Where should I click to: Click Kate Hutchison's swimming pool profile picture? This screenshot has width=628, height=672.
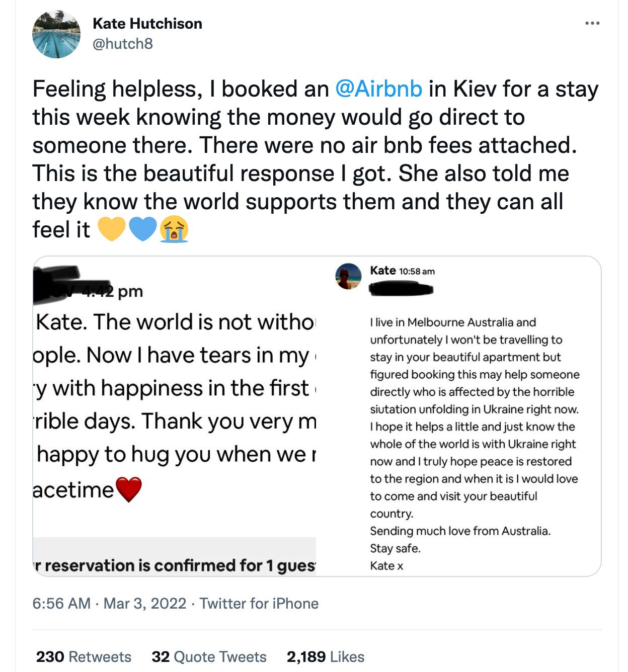point(56,34)
